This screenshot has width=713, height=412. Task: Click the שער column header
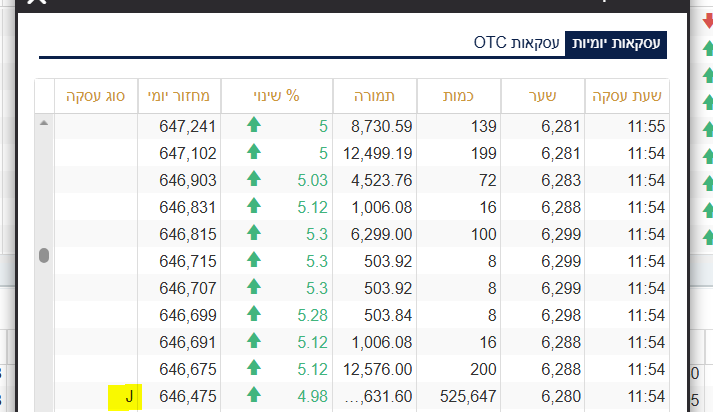(549, 96)
